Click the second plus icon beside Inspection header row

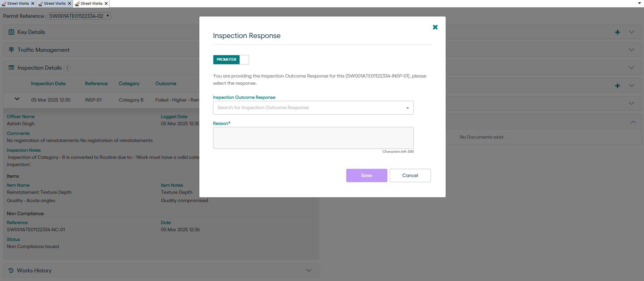click(x=617, y=86)
